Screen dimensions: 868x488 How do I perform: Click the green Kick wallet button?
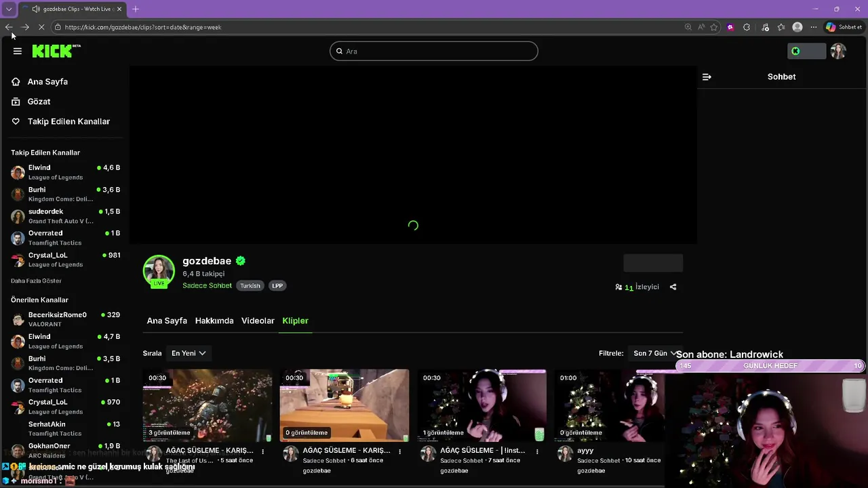(x=806, y=51)
